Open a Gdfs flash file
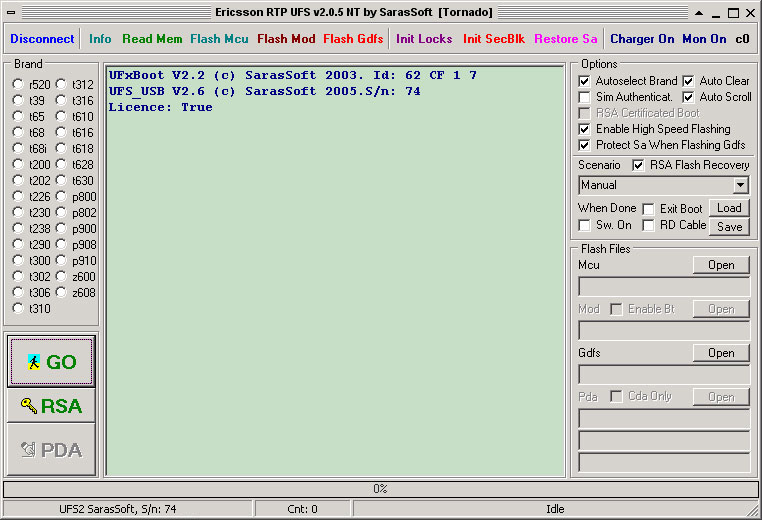This screenshot has height=520, width=762. 721,353
